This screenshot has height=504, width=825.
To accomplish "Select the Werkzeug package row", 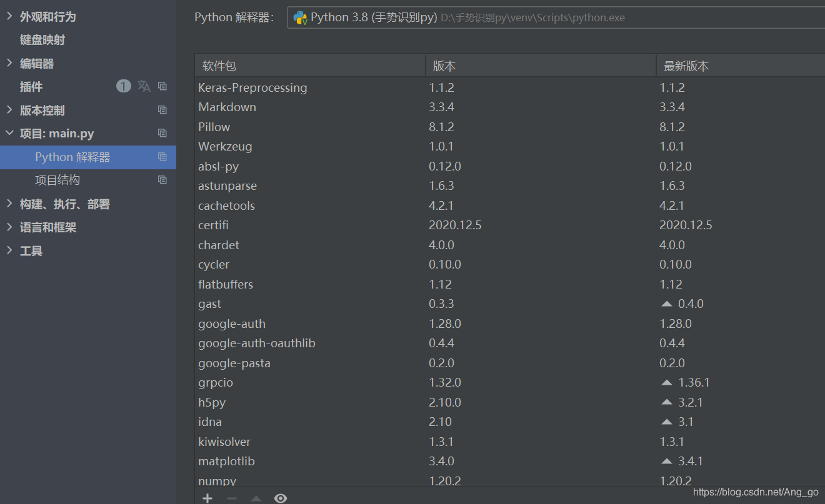I will pyautogui.click(x=510, y=146).
